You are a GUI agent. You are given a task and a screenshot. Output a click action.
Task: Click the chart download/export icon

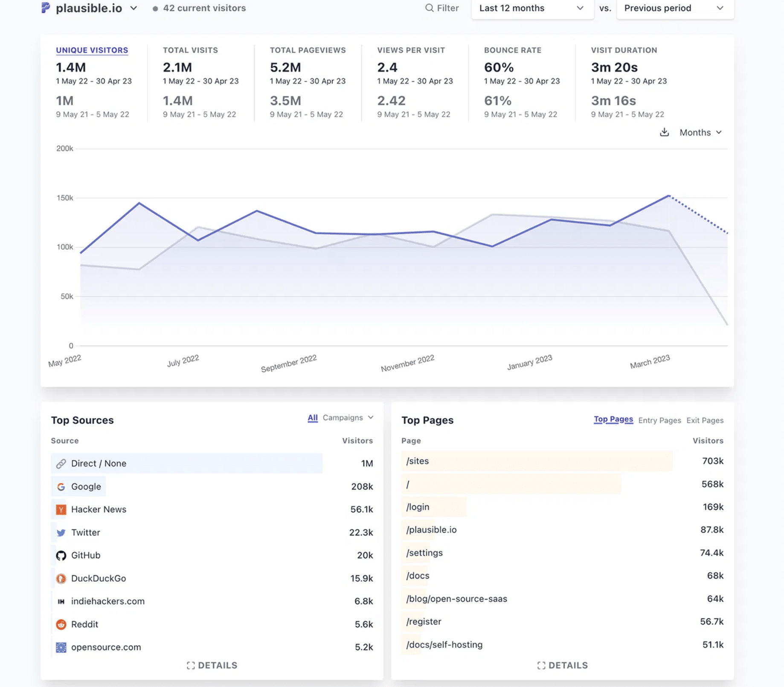[x=664, y=132]
